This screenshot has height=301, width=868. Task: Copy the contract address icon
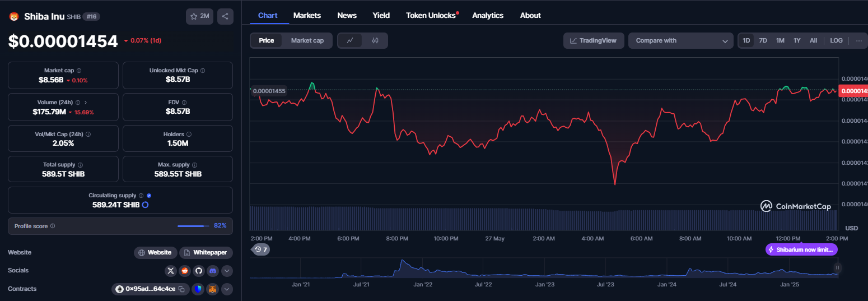pos(181,289)
